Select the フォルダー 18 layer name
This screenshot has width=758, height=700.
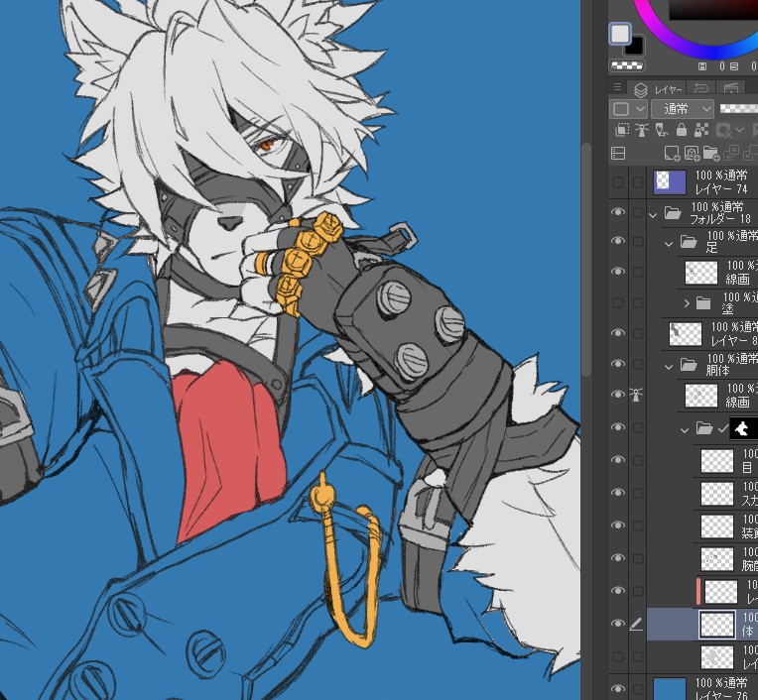(x=720, y=219)
